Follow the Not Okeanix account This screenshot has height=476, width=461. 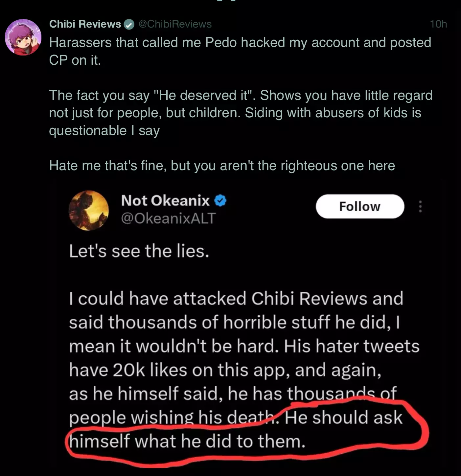pos(360,206)
